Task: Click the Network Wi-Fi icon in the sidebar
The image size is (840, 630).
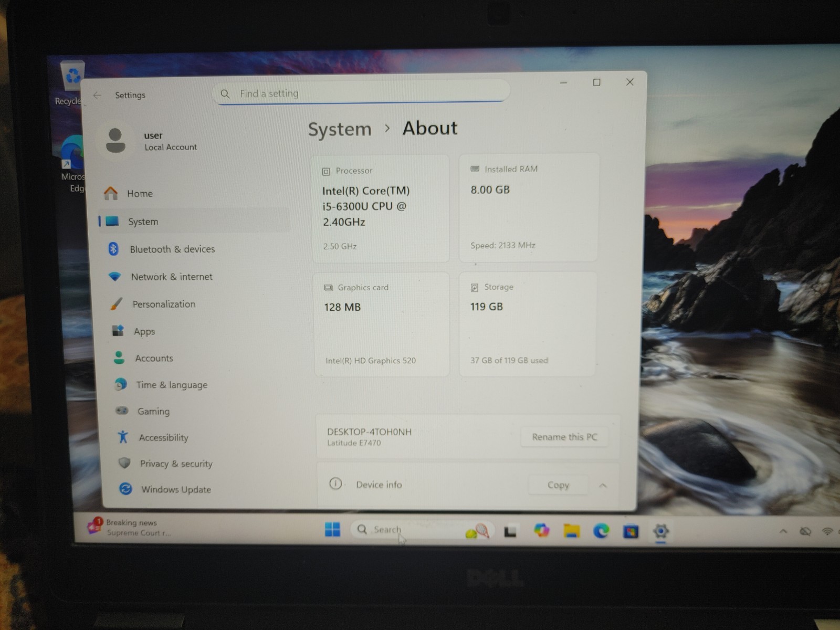Action: point(114,276)
